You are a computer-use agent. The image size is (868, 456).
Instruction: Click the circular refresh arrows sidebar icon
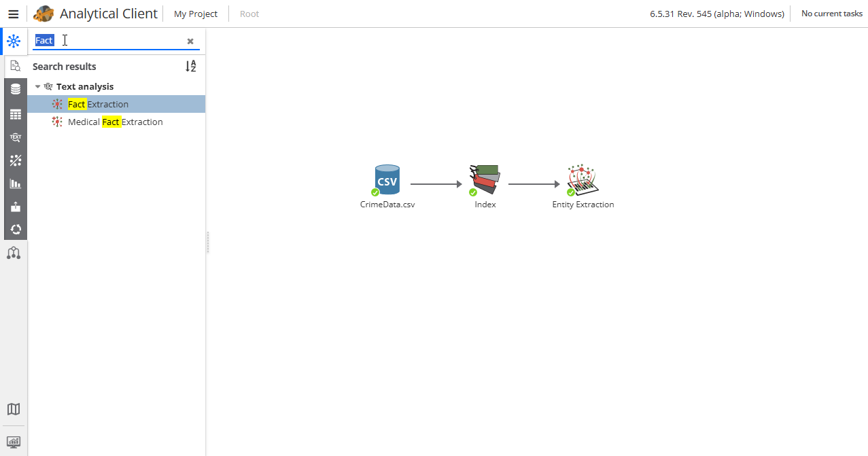point(15,230)
